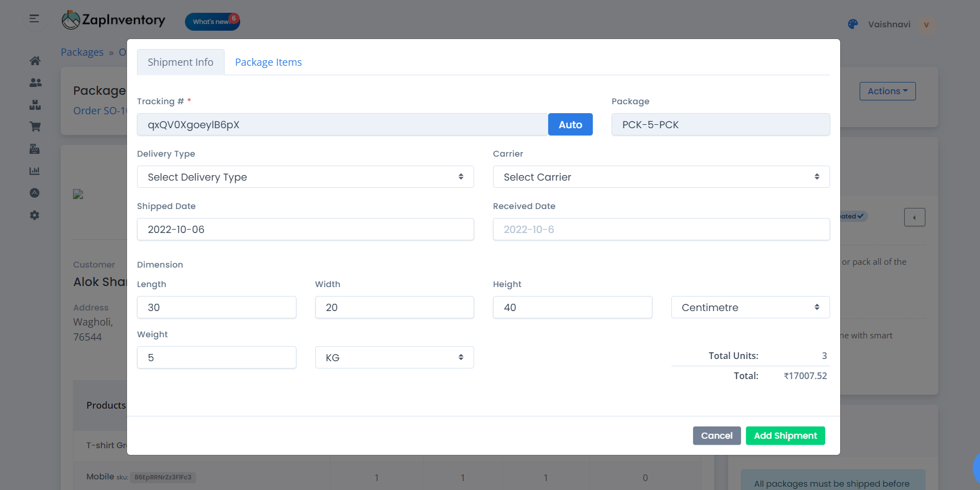Viewport: 980px width, 490px height.
Task: Switch to the Package Items tab
Action: 269,62
